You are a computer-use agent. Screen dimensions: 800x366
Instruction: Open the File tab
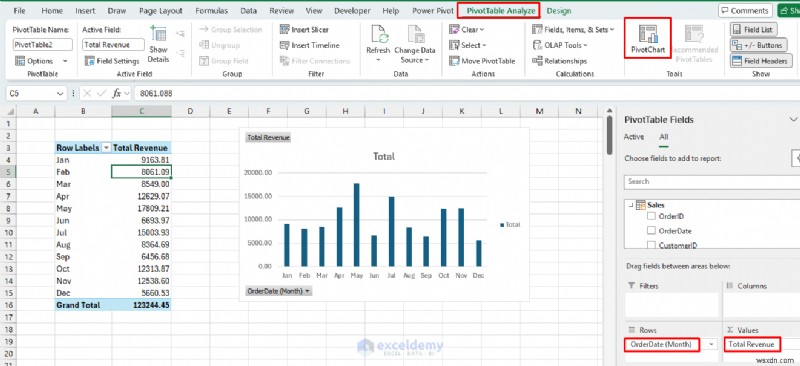19,11
